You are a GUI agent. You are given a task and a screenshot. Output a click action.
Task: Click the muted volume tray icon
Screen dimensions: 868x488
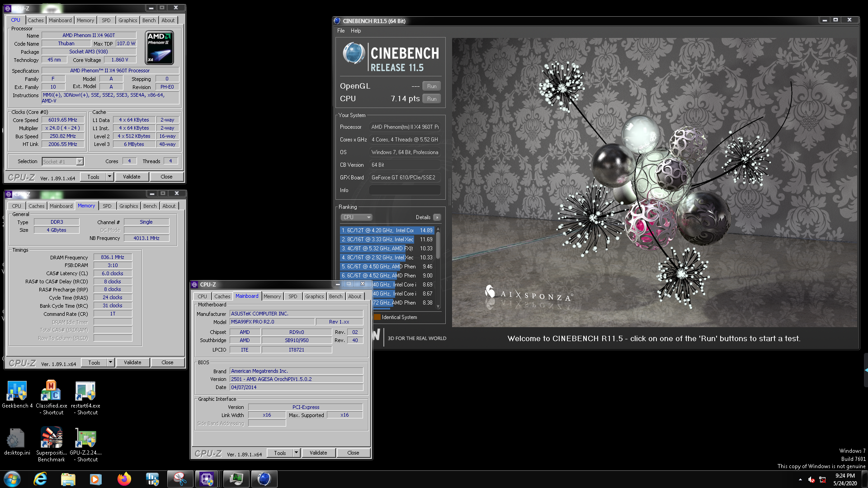tap(811, 479)
